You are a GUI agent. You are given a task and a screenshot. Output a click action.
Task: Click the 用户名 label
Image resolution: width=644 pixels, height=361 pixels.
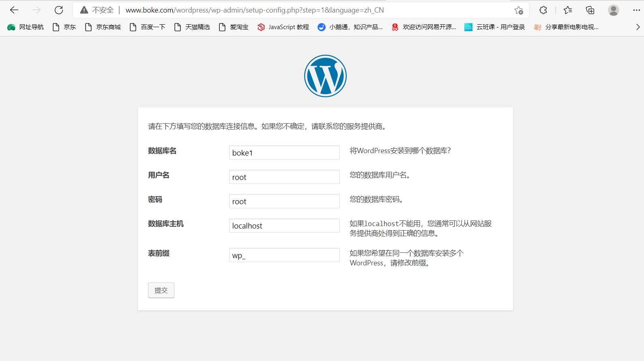pos(159,175)
